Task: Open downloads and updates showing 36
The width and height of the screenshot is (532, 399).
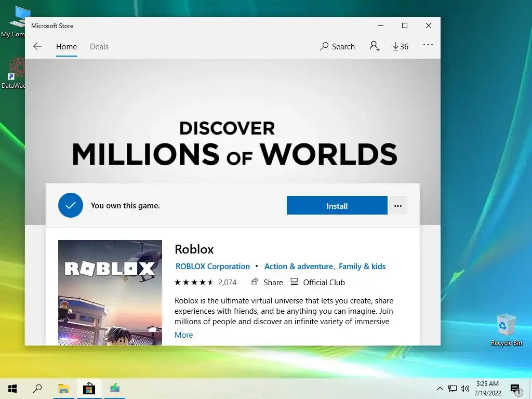Action: 401,46
